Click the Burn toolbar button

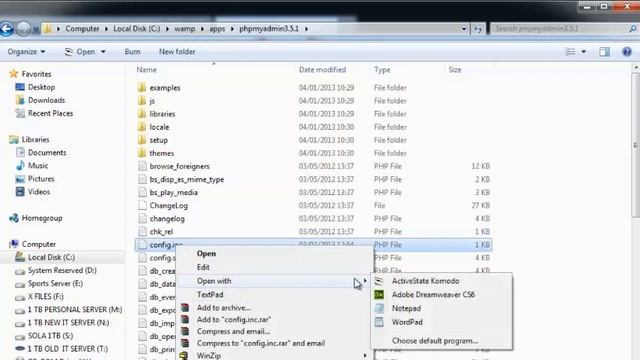coord(132,52)
